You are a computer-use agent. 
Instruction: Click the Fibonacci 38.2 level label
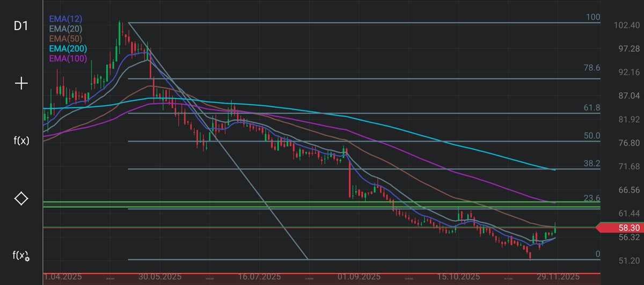592,164
